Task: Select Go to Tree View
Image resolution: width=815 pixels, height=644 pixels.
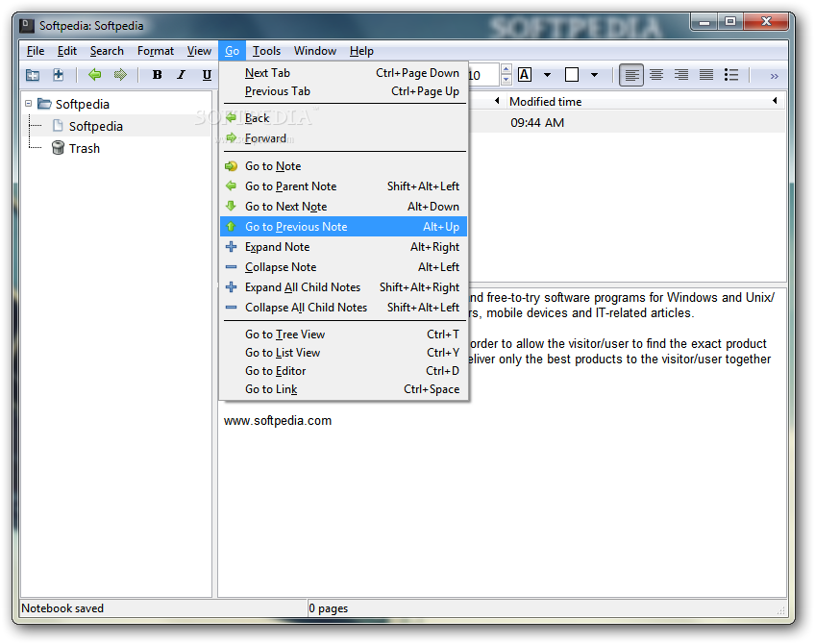Action: pyautogui.click(x=343, y=334)
